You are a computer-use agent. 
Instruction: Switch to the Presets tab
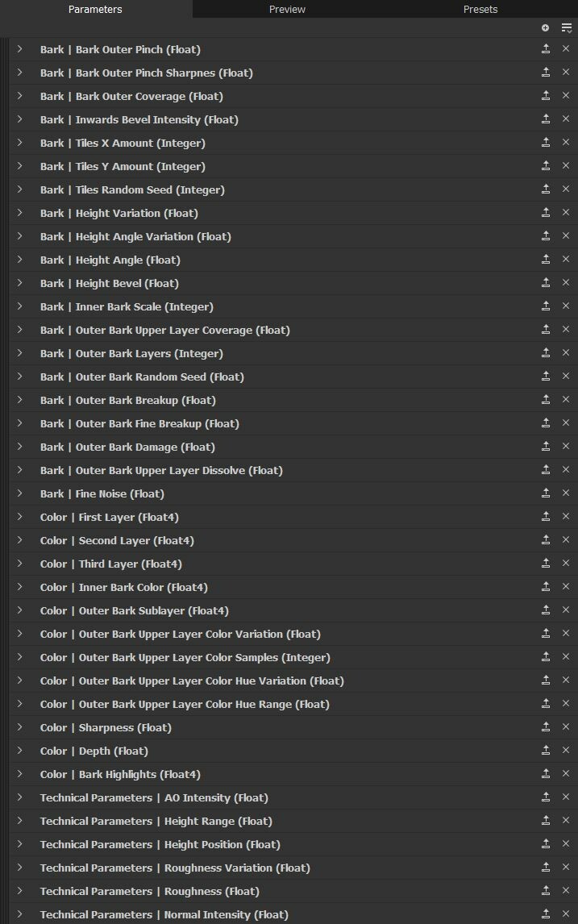tap(480, 9)
